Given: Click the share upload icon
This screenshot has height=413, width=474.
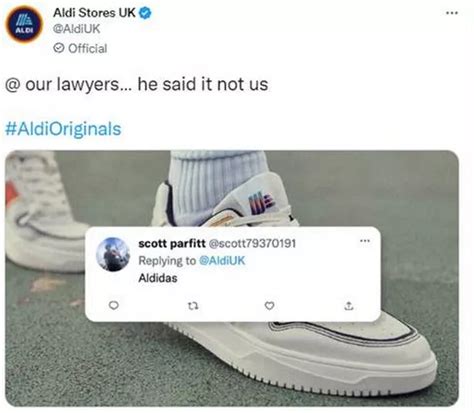Looking at the screenshot, I should click(349, 305).
